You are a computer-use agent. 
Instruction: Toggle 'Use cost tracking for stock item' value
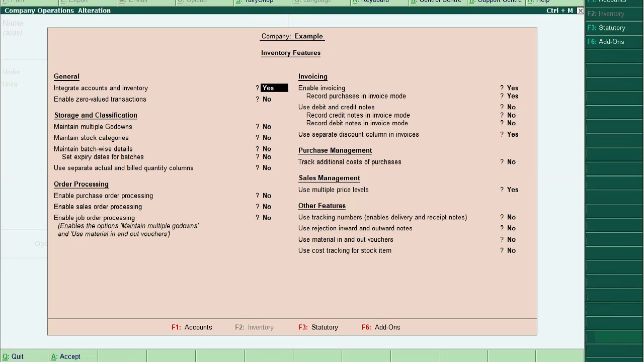(511, 251)
